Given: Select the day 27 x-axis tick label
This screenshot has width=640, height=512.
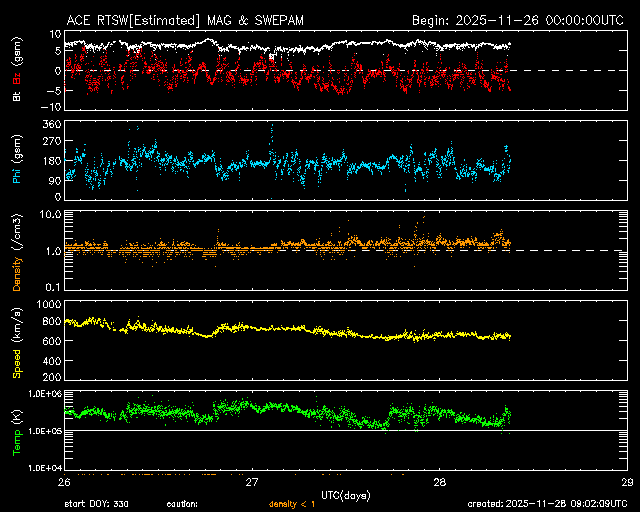Looking at the screenshot, I should (252, 482).
